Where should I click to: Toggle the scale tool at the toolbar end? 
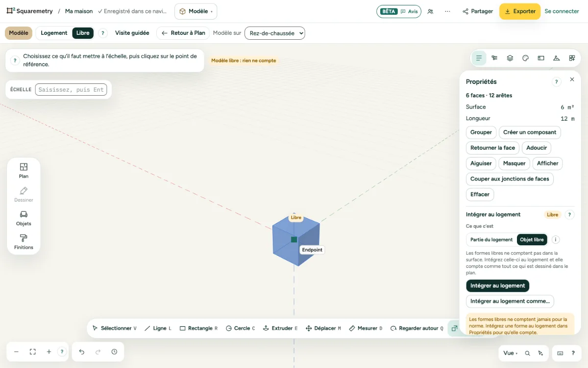point(454,328)
